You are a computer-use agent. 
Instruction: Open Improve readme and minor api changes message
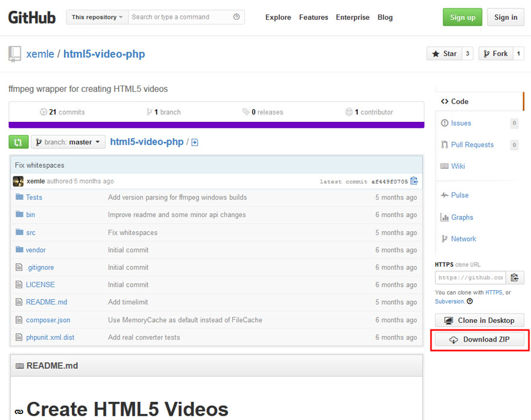(x=177, y=215)
